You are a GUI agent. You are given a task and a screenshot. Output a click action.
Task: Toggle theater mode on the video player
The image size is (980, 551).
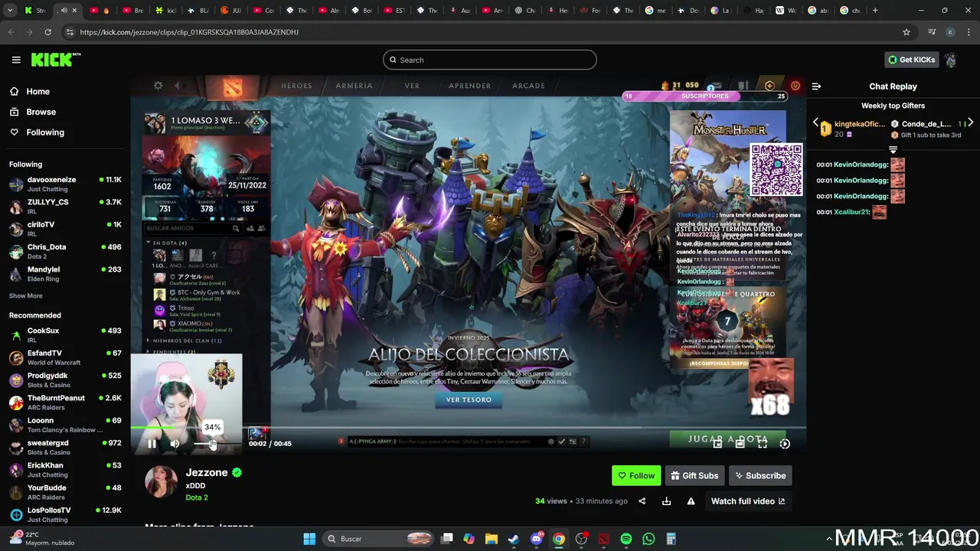pyautogui.click(x=740, y=444)
